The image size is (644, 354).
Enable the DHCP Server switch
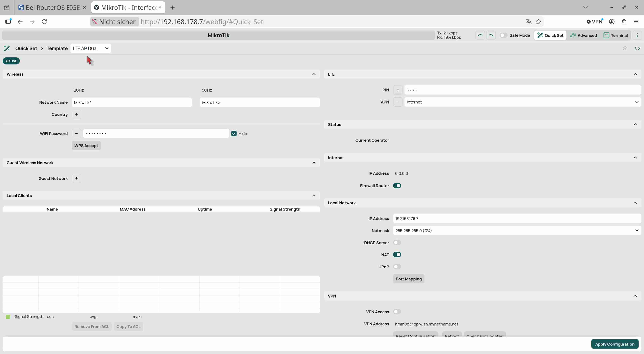point(397,243)
